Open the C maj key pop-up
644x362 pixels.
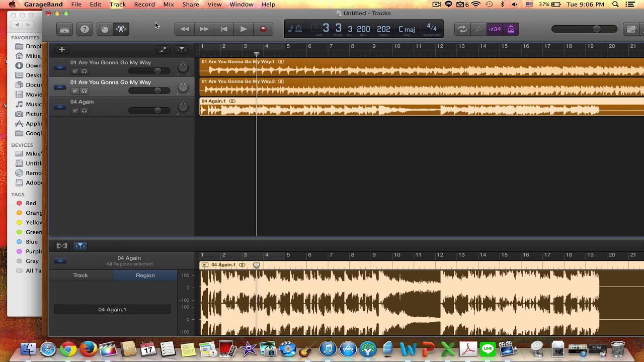click(407, 29)
